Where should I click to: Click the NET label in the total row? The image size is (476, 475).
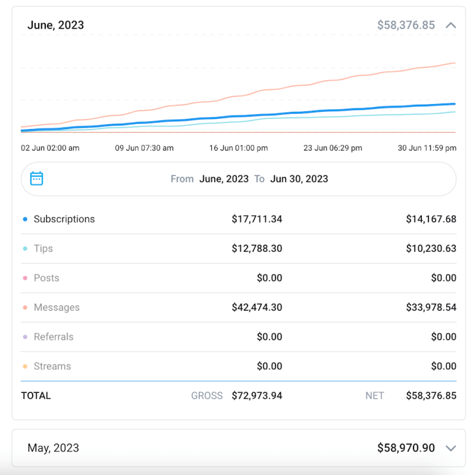(x=374, y=396)
